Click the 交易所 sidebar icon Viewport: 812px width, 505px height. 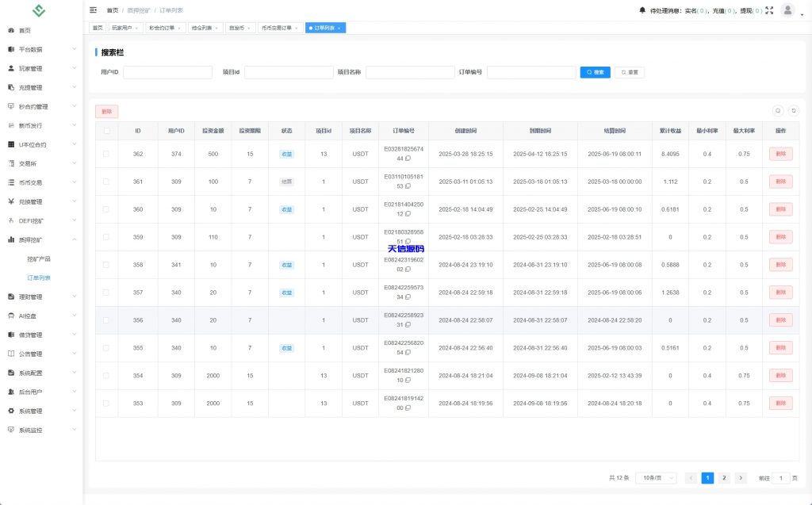11,163
